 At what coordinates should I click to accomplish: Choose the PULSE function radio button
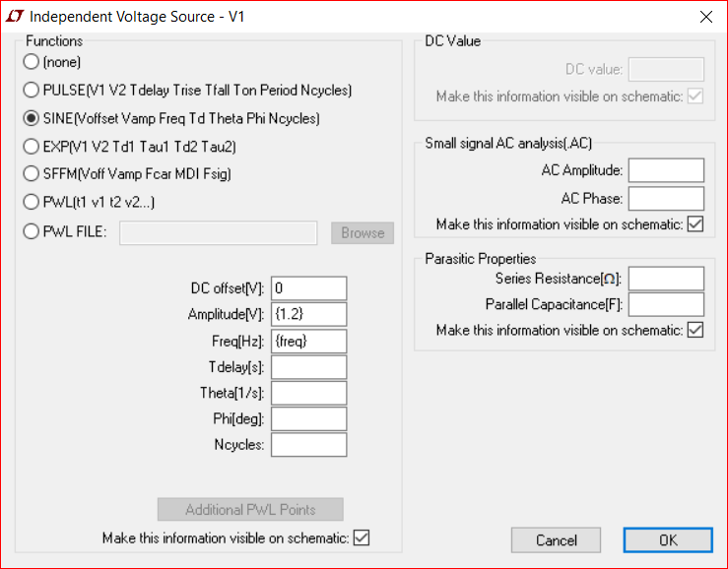[32, 90]
